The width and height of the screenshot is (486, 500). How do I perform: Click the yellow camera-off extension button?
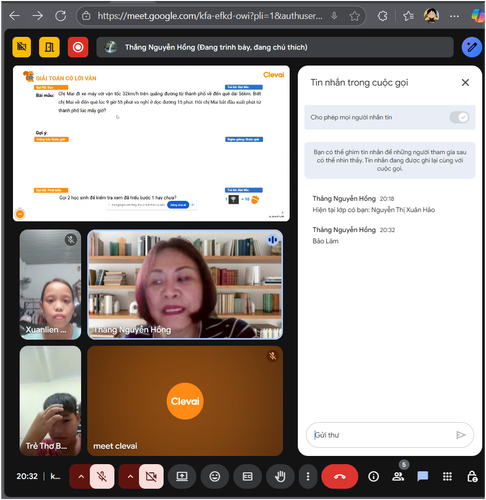click(22, 47)
